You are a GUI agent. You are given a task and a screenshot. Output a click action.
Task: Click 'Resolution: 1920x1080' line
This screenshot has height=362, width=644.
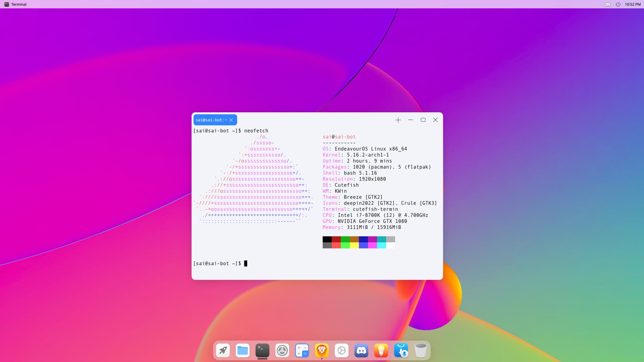(354, 179)
